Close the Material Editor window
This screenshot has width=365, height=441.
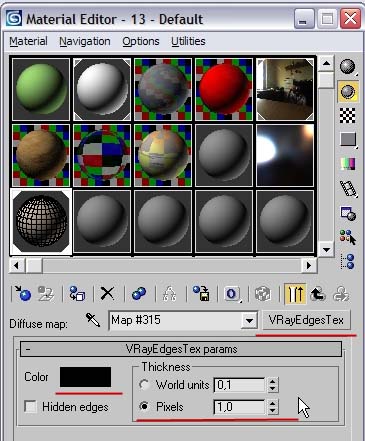pos(350,19)
